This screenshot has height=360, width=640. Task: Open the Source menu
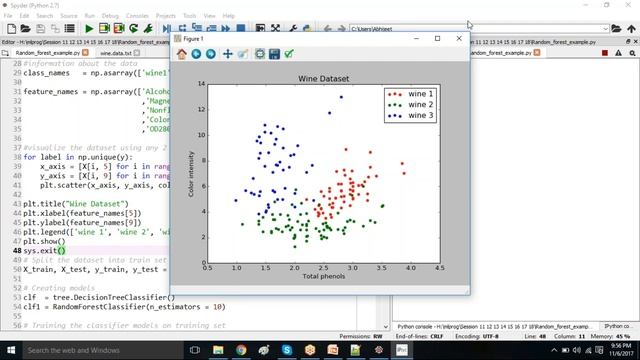pyautogui.click(x=69, y=16)
